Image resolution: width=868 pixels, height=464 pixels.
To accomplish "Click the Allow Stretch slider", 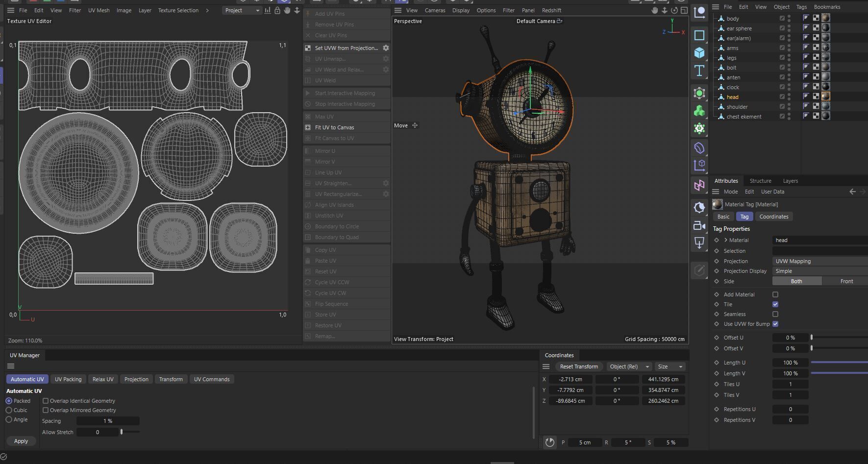I will coord(129,432).
